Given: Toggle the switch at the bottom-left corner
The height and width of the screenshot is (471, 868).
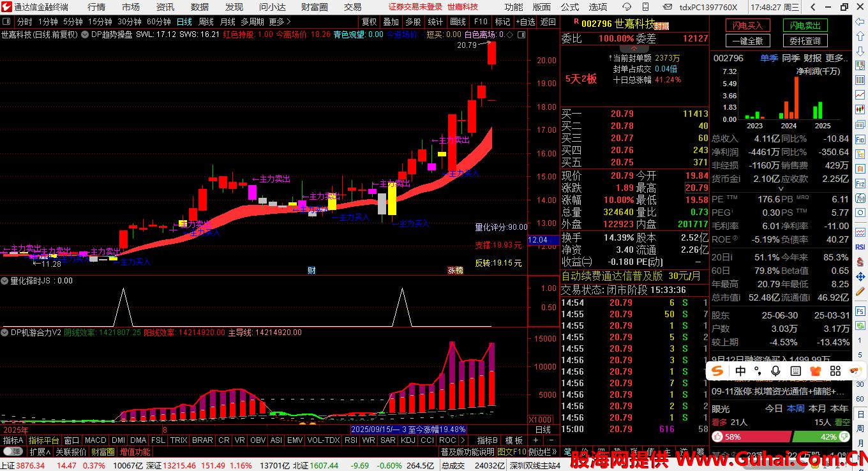Looking at the screenshot, I should [11, 452].
